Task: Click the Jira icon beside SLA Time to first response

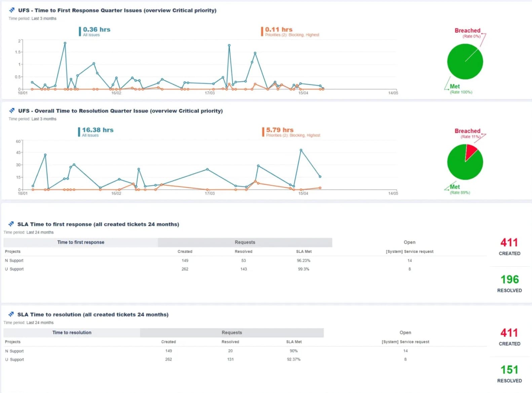Action: [11, 224]
